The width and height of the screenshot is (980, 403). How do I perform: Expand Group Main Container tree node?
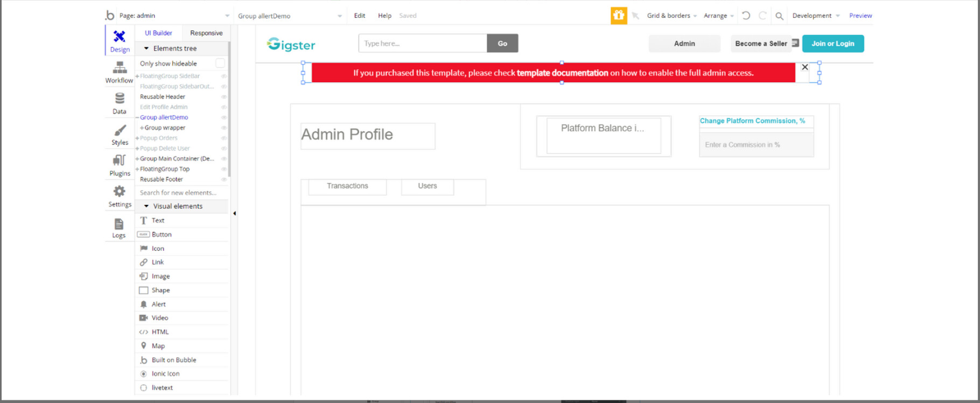(x=137, y=159)
